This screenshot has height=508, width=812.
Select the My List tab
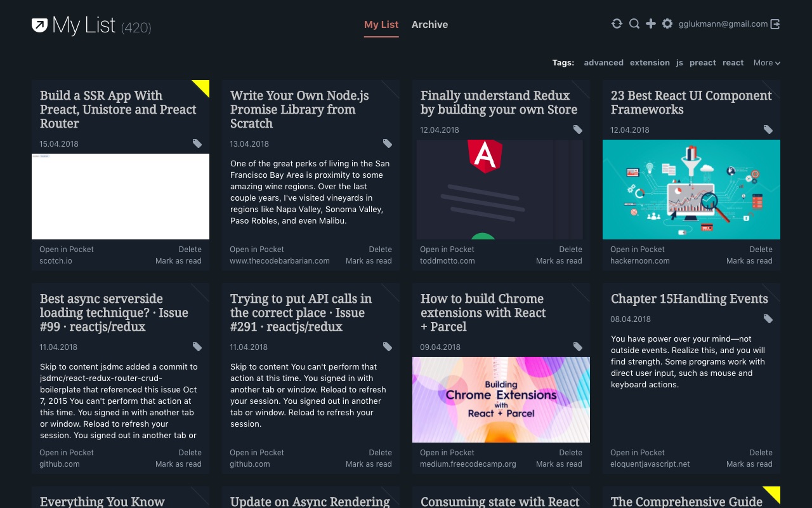pyautogui.click(x=381, y=24)
